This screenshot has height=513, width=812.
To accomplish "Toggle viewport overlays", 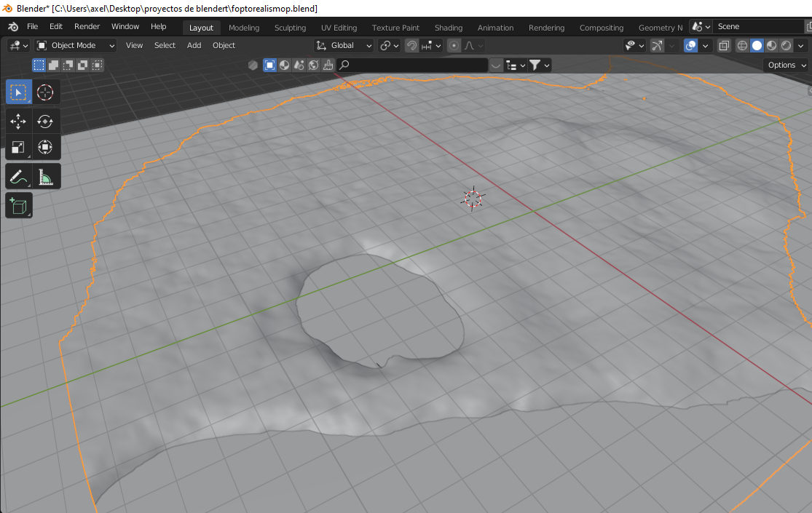I will (x=691, y=46).
